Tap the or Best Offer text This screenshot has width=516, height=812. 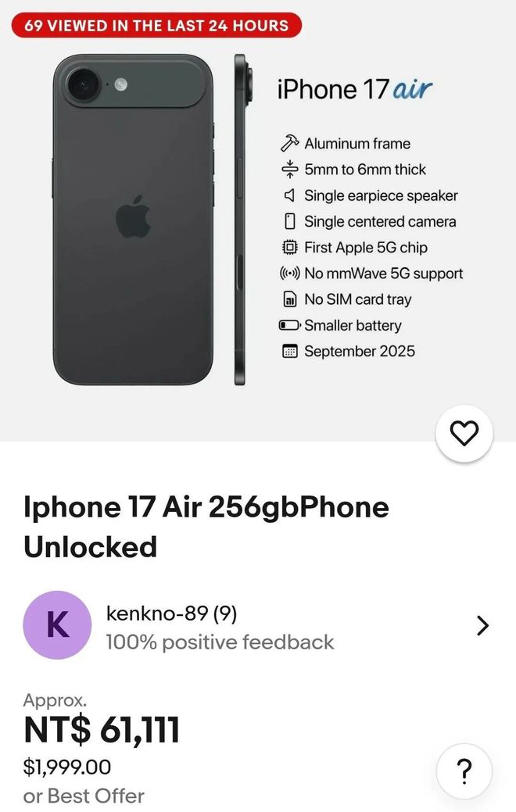(x=84, y=796)
